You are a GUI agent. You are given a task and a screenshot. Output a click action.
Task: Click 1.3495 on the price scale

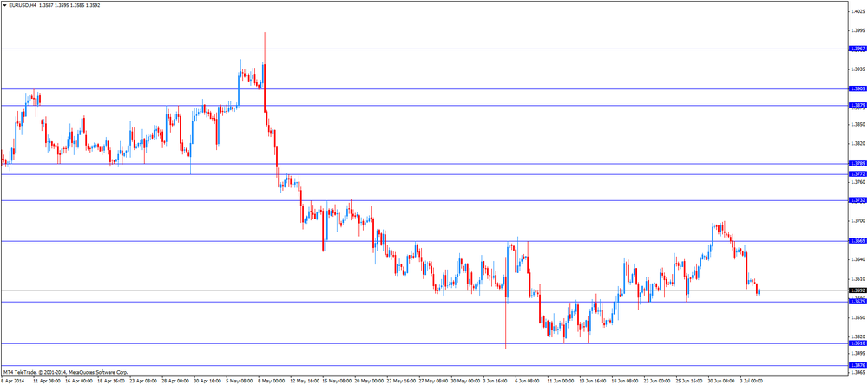click(857, 353)
